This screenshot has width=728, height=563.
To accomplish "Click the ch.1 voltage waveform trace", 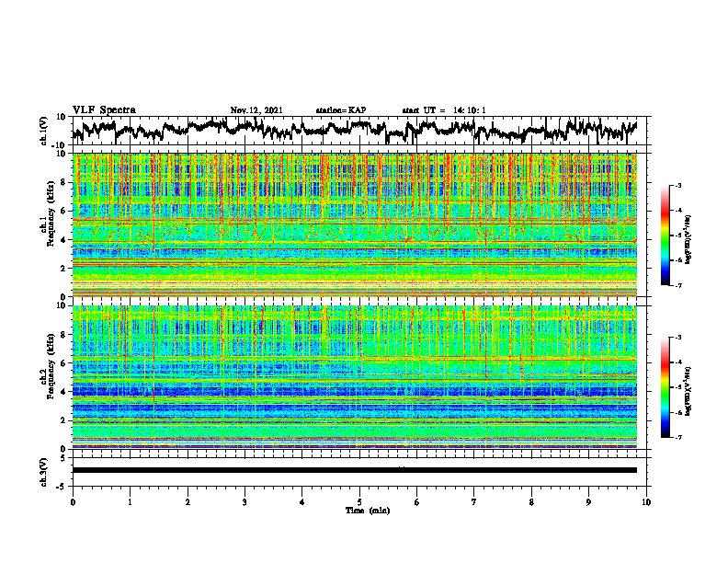I will pyautogui.click(x=354, y=130).
